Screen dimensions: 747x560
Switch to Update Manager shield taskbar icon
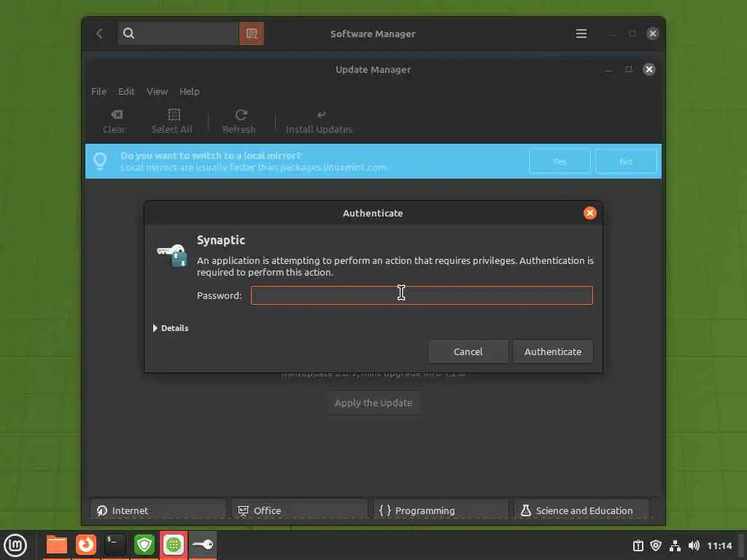pyautogui.click(x=144, y=545)
